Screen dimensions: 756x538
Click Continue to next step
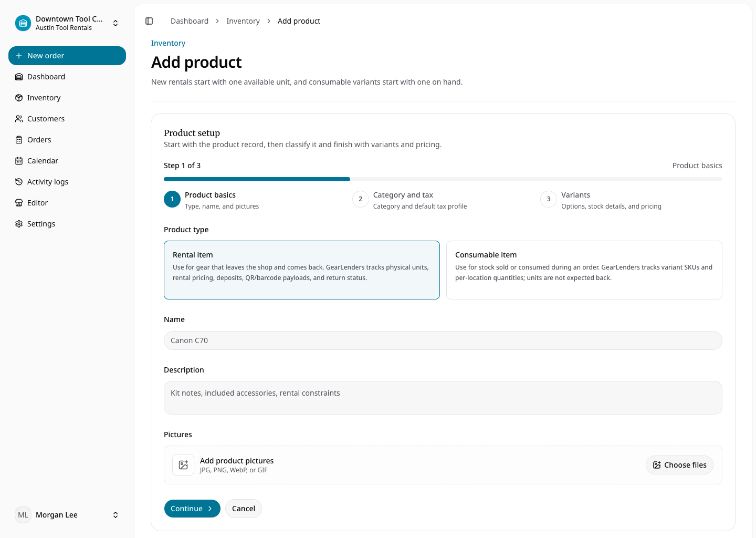(x=192, y=509)
